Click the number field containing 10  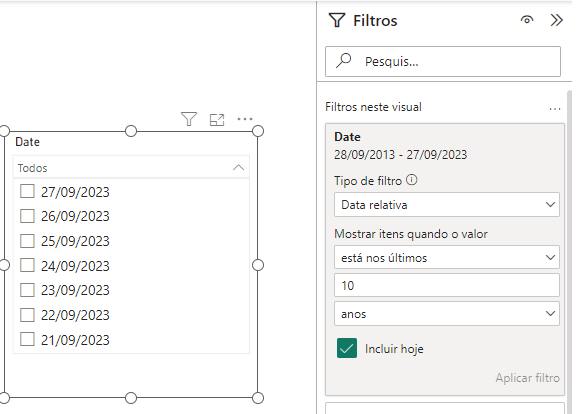point(446,285)
